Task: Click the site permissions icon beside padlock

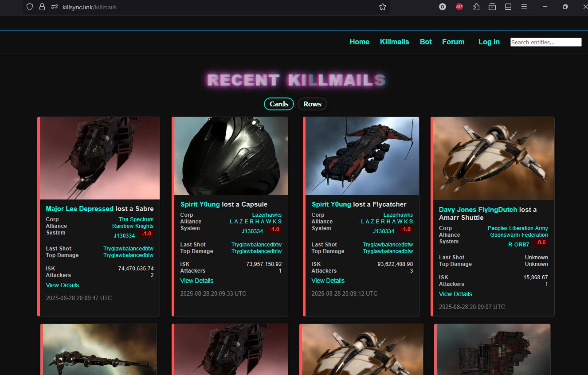Action: 54,7
